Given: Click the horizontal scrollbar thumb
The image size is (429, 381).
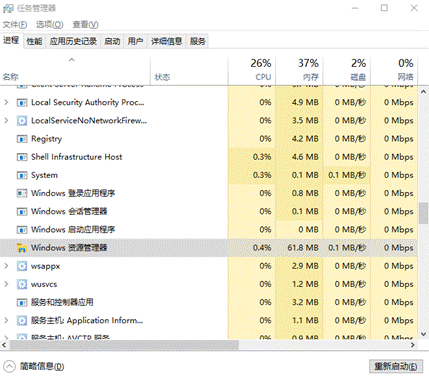Looking at the screenshot, I should pyautogui.click(x=124, y=345).
